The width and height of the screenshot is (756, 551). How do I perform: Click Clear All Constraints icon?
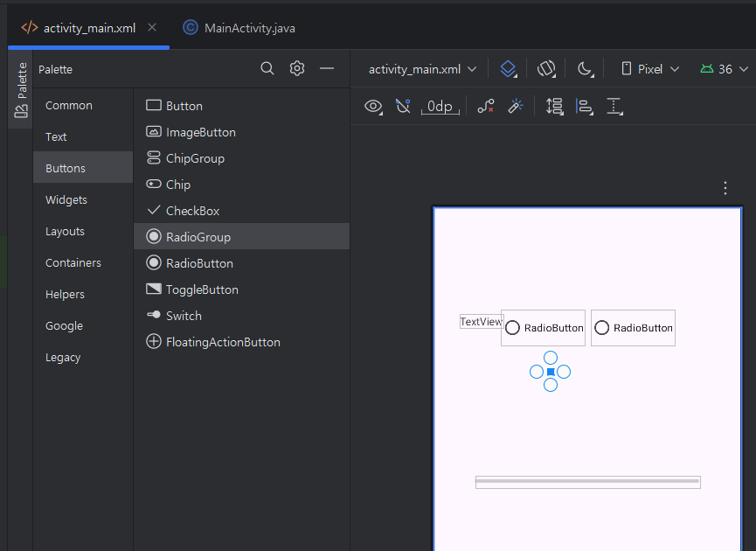tap(486, 106)
